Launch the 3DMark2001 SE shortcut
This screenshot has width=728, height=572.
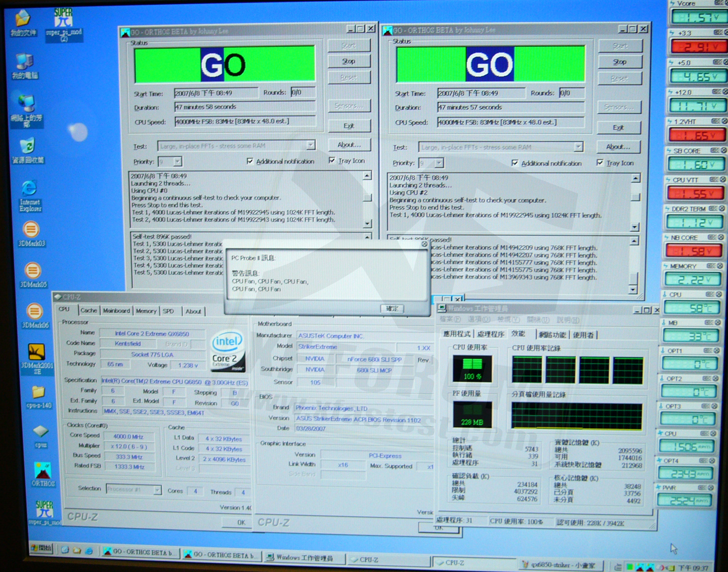coord(36,359)
